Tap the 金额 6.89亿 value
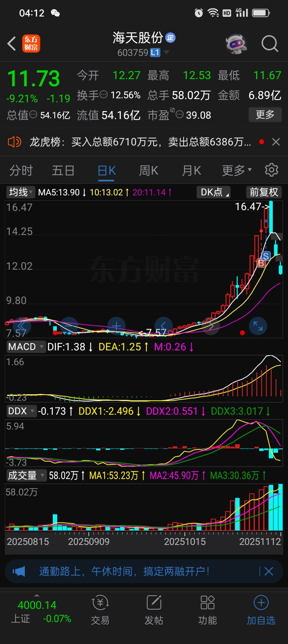Image resolution: width=288 pixels, height=644 pixels. (x=265, y=95)
